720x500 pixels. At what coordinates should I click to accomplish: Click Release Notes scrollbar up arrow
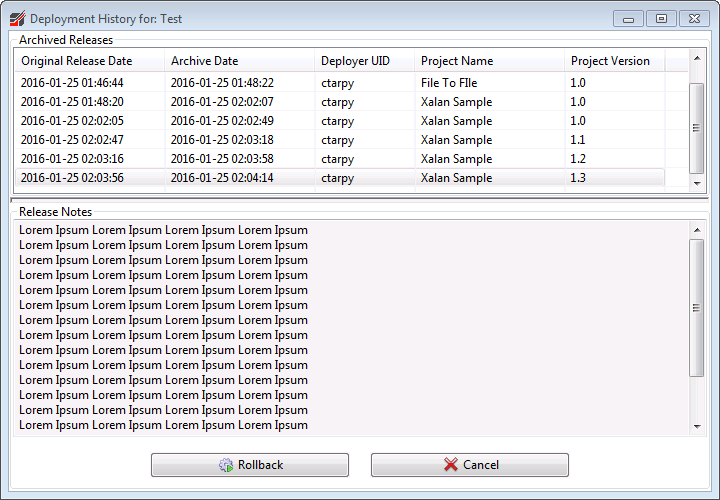[697, 231]
